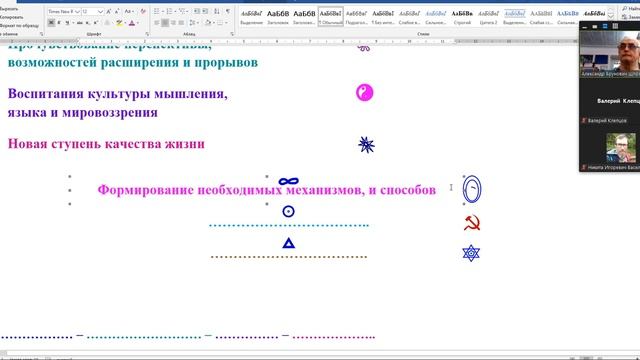Viewport: 640px width, 360px height.
Task: Click the Shading paint bucket icon
Action: pos(208,23)
